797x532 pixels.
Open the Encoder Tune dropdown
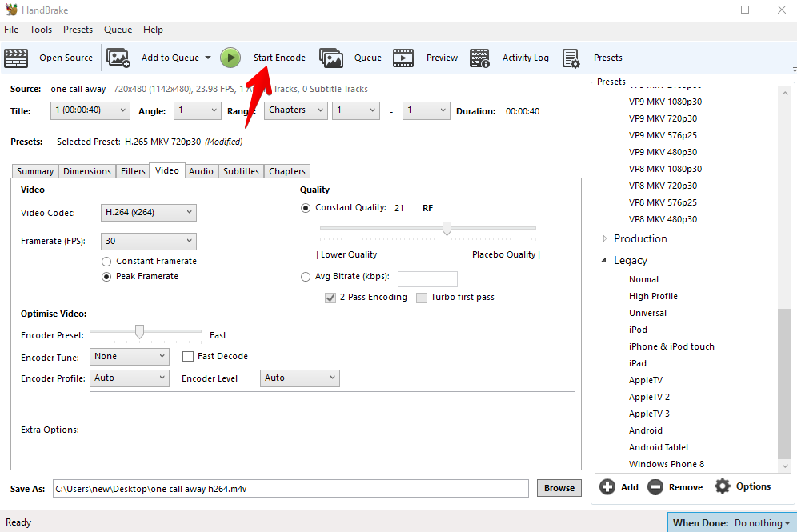[129, 357]
